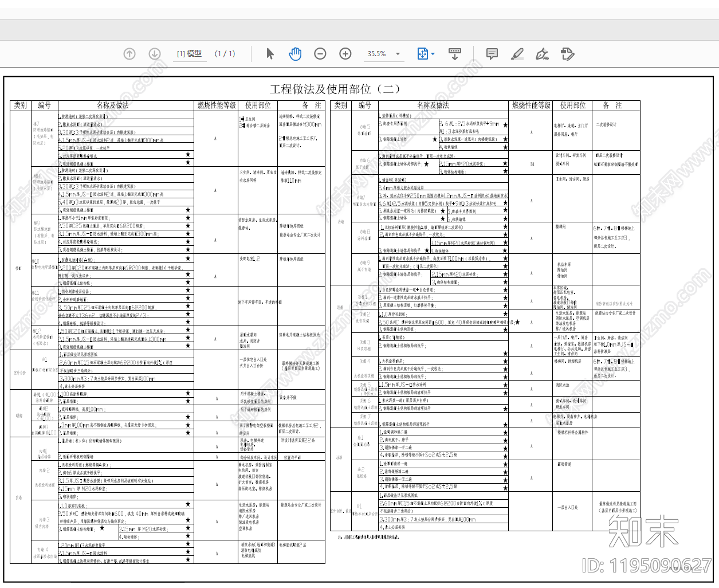Click the drawing title 工程做法及使用部位
This screenshot has width=719, height=588.
[335, 89]
